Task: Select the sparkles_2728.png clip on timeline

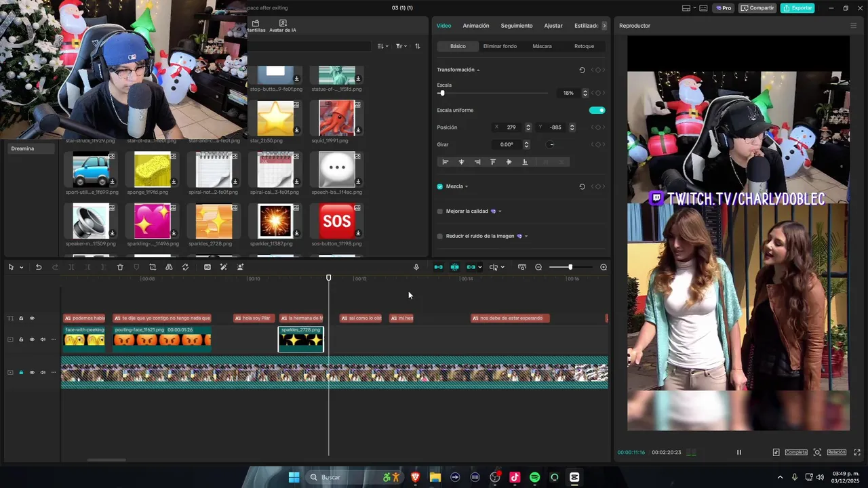Action: click(301, 339)
